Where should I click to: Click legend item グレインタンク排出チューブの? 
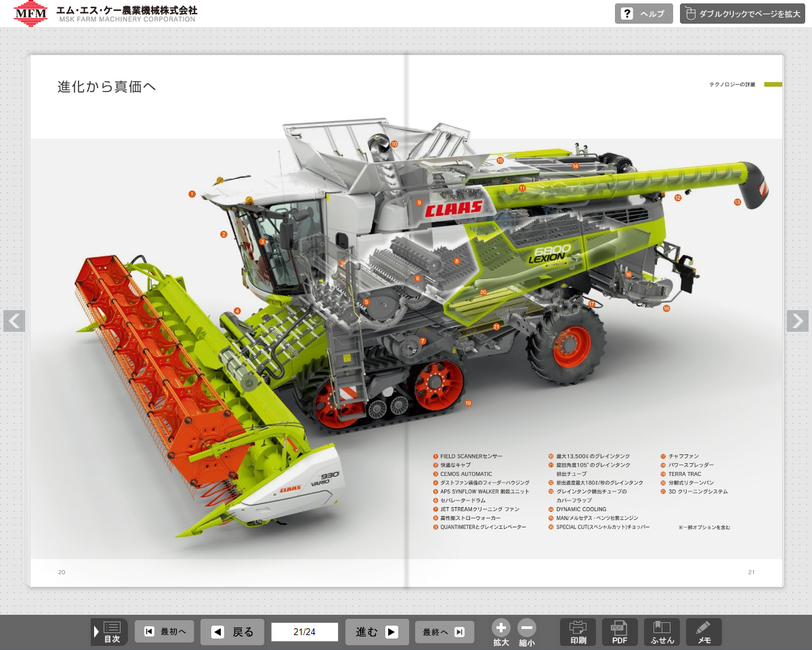click(588, 492)
